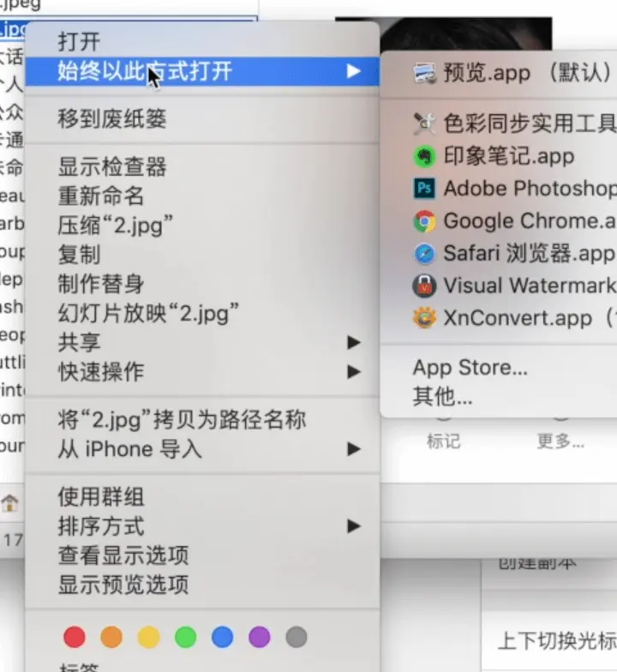Click 更多… button in preview pane
The image size is (617, 672).
coord(560,441)
